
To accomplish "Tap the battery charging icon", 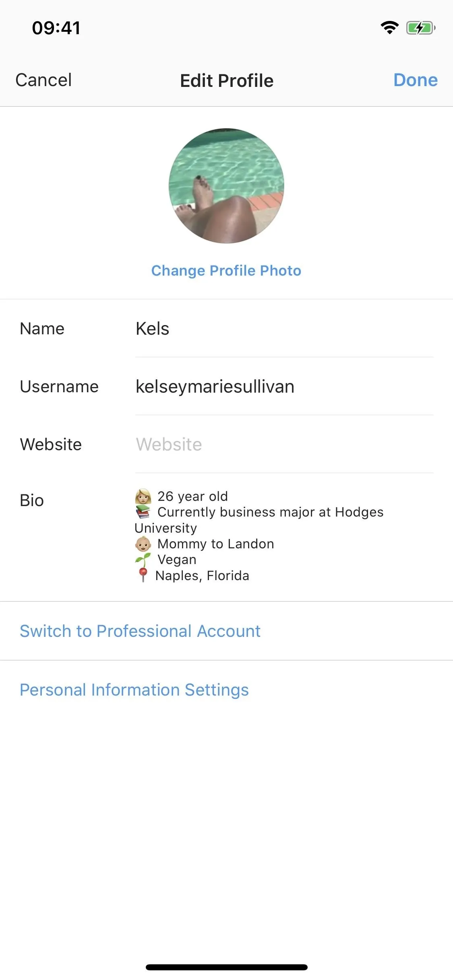I will 421,28.
